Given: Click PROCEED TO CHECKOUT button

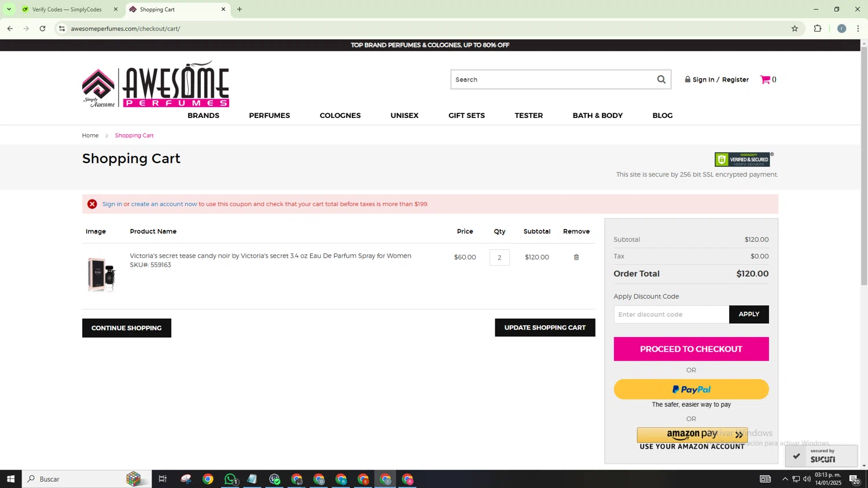Looking at the screenshot, I should 691,349.
